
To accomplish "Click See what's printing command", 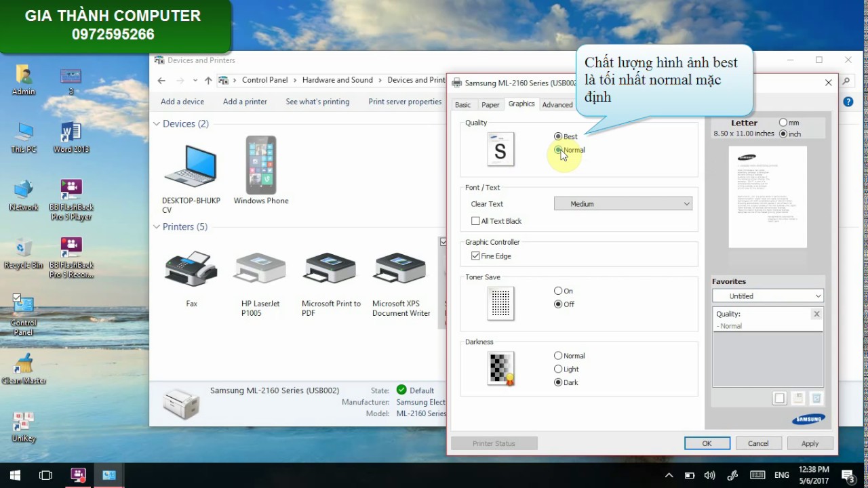I will click(x=317, y=102).
